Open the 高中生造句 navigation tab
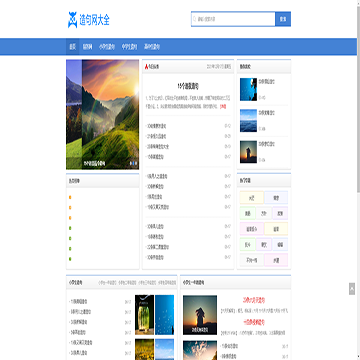The height and width of the screenshot is (360, 360). click(152, 47)
